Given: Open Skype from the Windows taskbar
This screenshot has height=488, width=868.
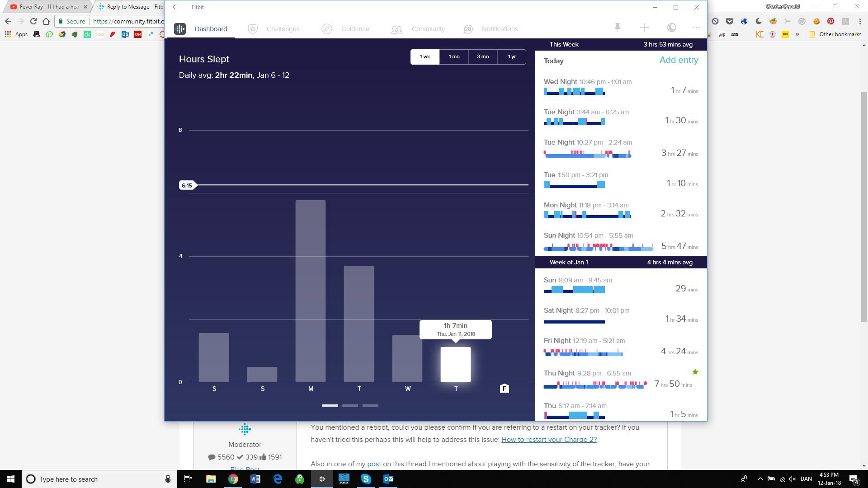Looking at the screenshot, I should (x=366, y=479).
